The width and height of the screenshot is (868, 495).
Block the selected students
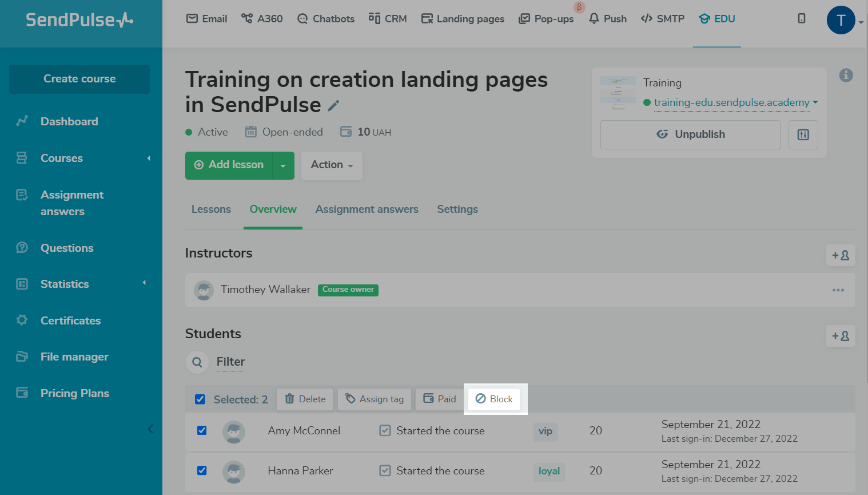click(x=494, y=399)
